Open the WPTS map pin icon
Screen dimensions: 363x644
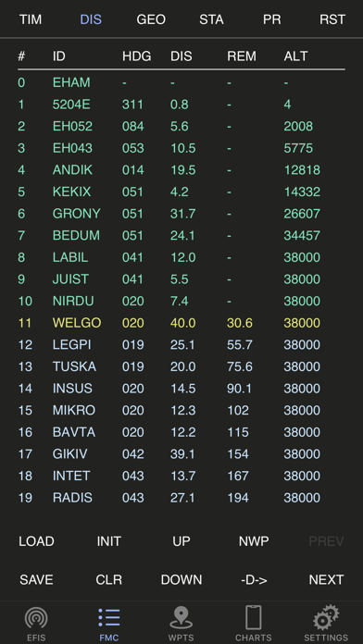click(181, 618)
